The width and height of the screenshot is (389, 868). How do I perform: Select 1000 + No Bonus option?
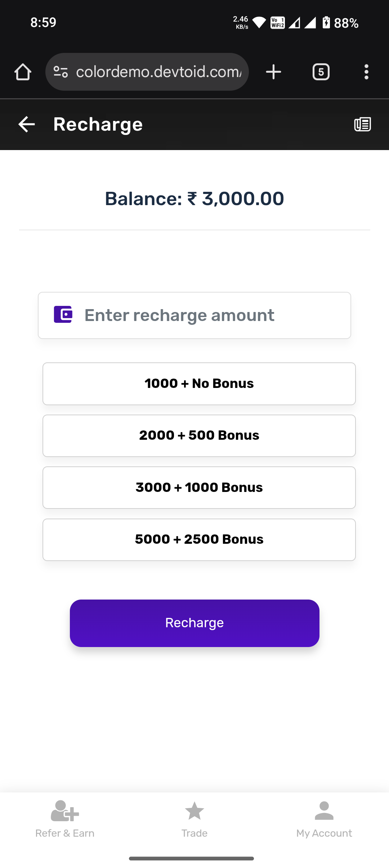(x=199, y=384)
